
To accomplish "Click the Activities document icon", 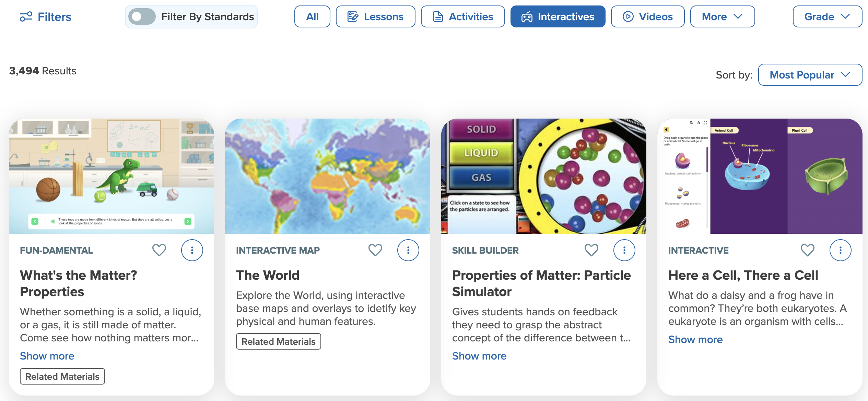I will tap(438, 16).
